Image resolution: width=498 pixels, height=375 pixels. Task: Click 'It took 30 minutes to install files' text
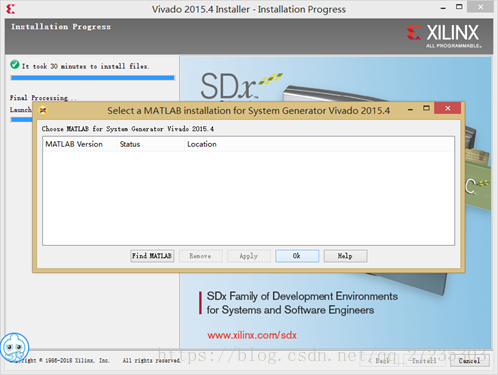85,66
